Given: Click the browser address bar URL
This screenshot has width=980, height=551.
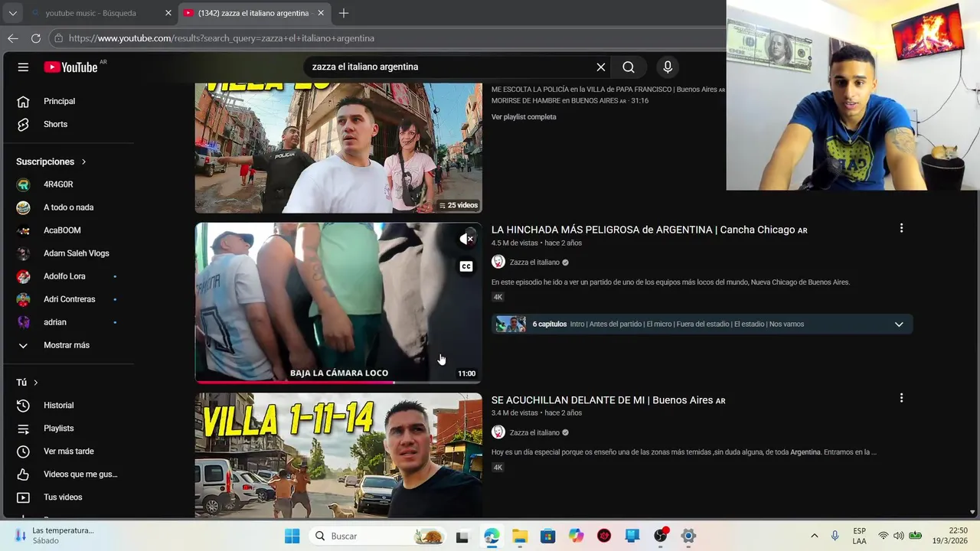Looking at the screenshot, I should tap(221, 38).
